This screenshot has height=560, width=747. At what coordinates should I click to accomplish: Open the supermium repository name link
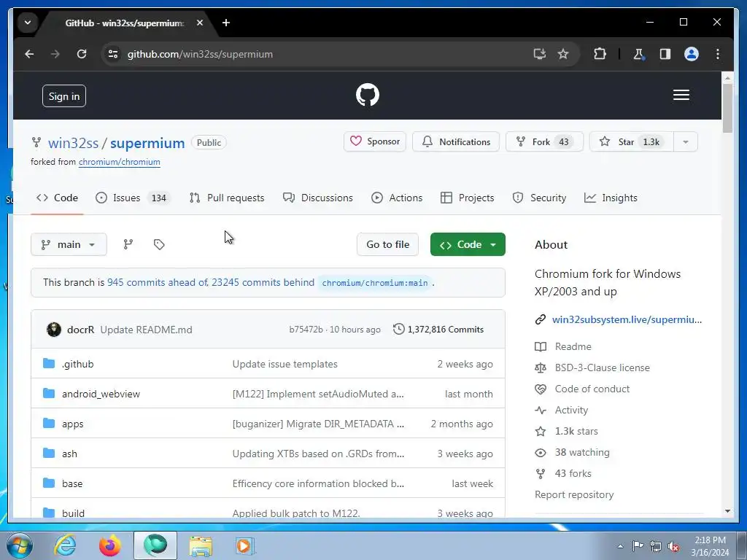pos(147,143)
